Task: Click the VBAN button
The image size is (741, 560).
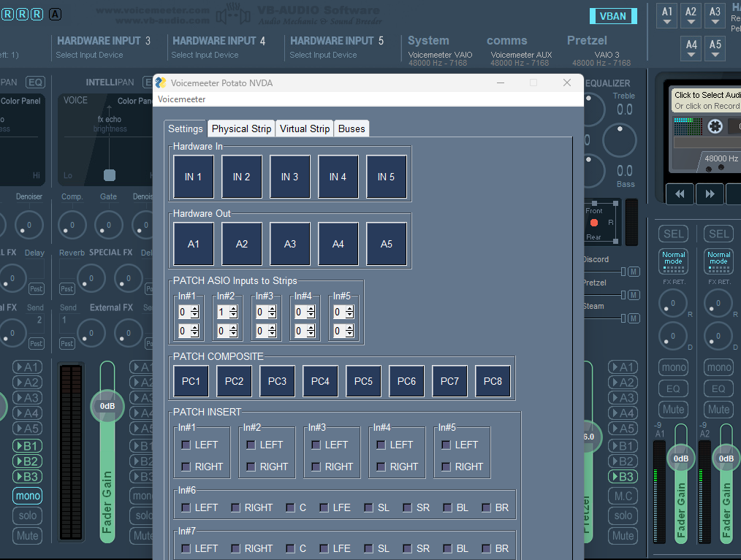Action: click(612, 16)
